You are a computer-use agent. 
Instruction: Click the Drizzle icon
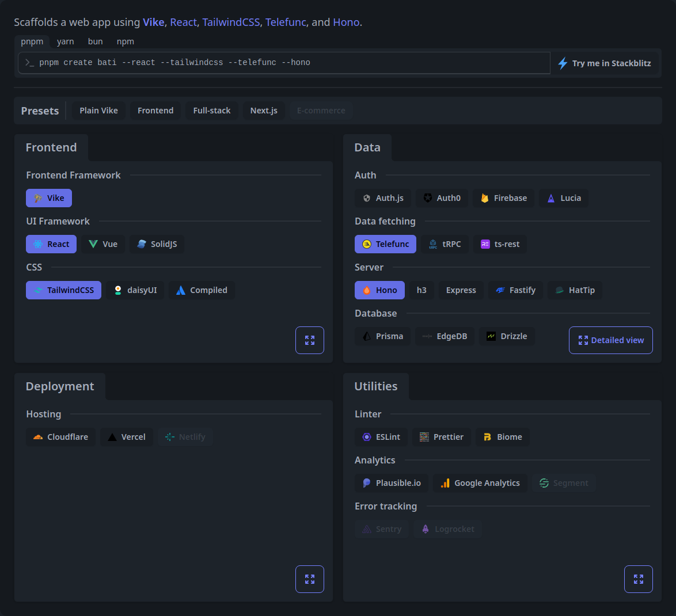pyautogui.click(x=491, y=336)
